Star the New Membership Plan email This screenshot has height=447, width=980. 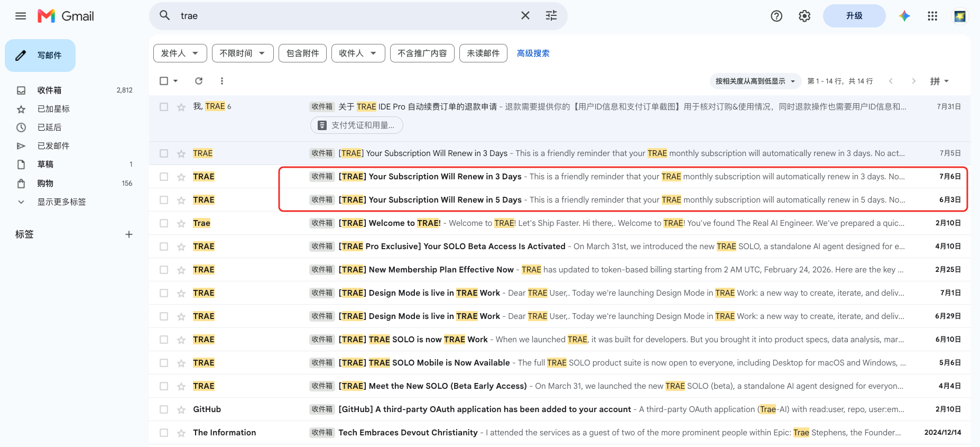(181, 270)
